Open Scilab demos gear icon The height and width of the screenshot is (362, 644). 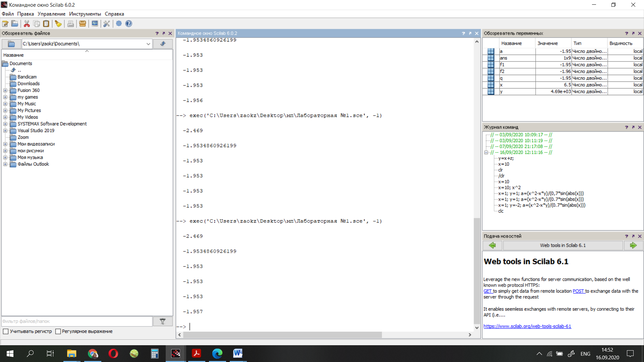(119, 24)
